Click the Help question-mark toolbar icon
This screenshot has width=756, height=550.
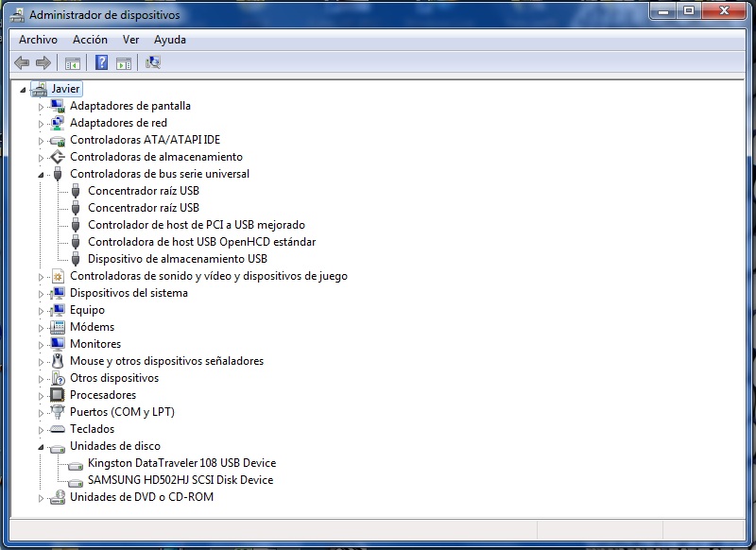pyautogui.click(x=101, y=62)
